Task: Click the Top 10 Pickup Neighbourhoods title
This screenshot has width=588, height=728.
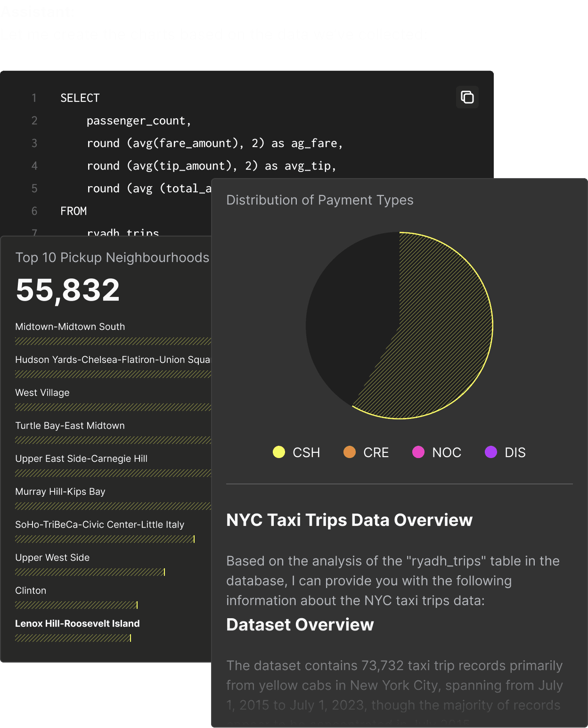Action: (x=112, y=257)
